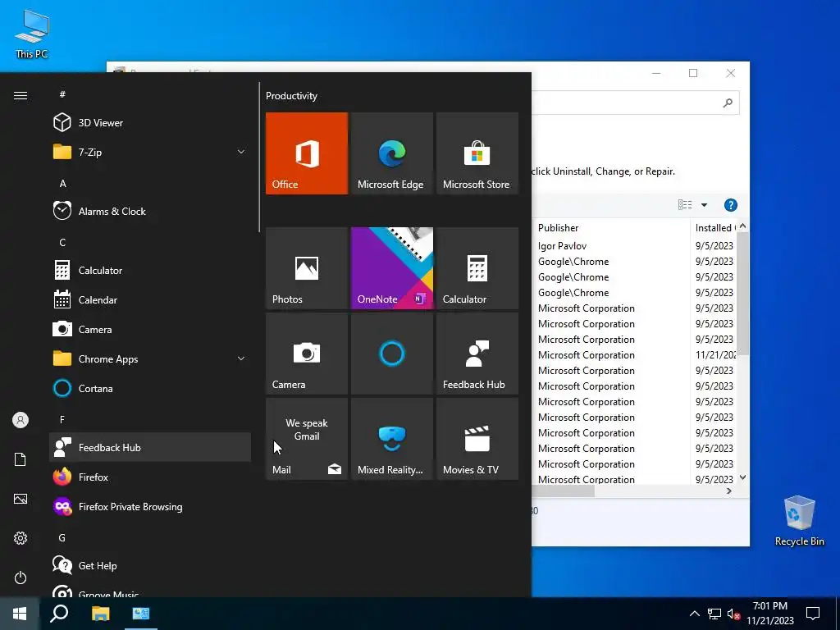Viewport: 840px width, 630px height.
Task: Click the change view icon in Programs window
Action: [x=685, y=204]
